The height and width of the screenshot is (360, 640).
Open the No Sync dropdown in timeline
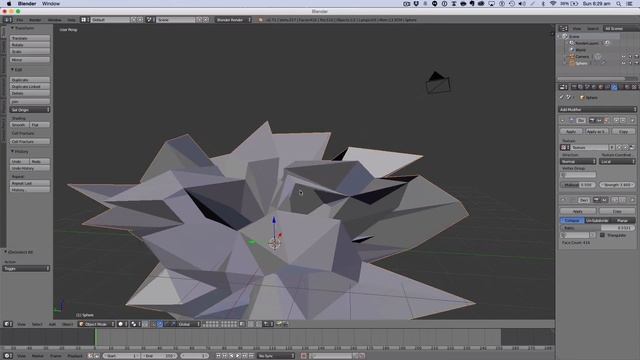276,356
